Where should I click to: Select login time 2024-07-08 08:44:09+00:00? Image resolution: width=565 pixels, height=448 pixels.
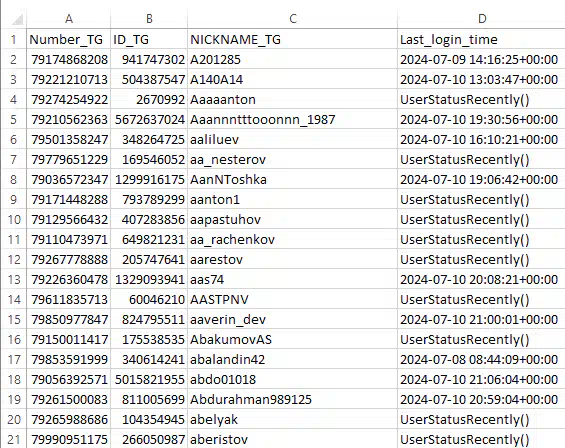(x=481, y=359)
